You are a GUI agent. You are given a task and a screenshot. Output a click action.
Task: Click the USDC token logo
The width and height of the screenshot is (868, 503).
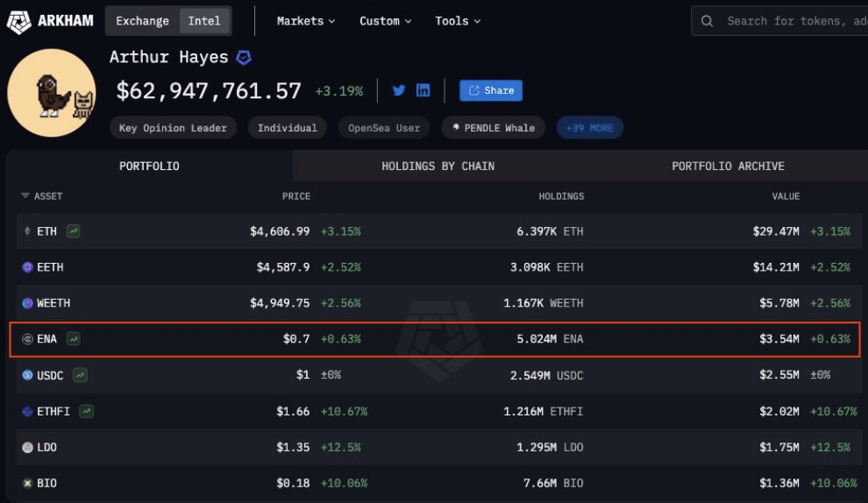click(x=27, y=375)
